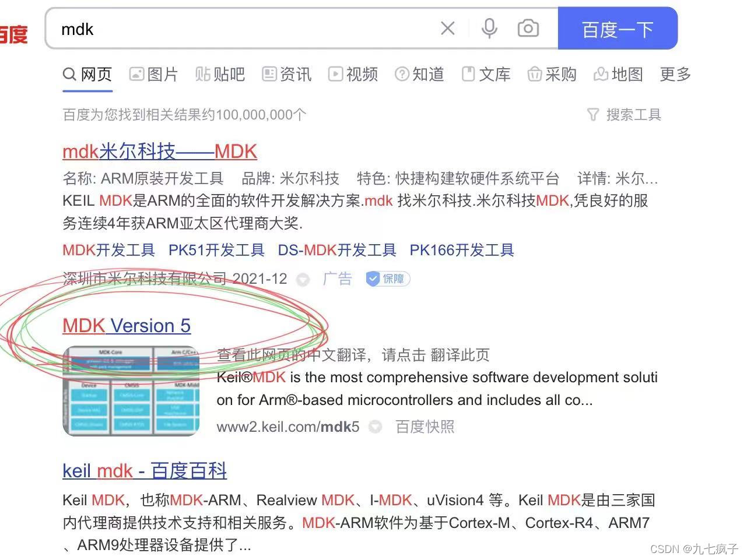Switch to the 资讯 tab
The image size is (747, 560).
tap(286, 75)
